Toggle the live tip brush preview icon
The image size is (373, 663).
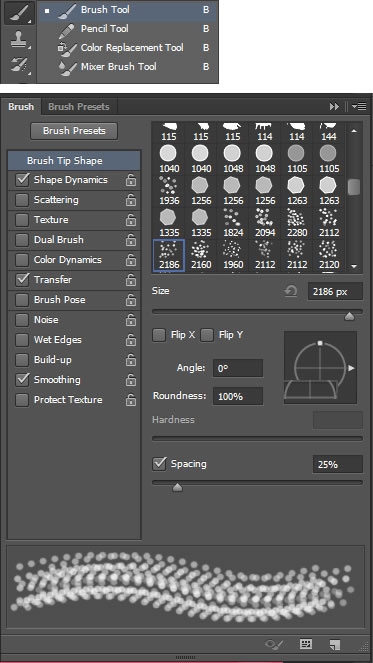(274, 644)
